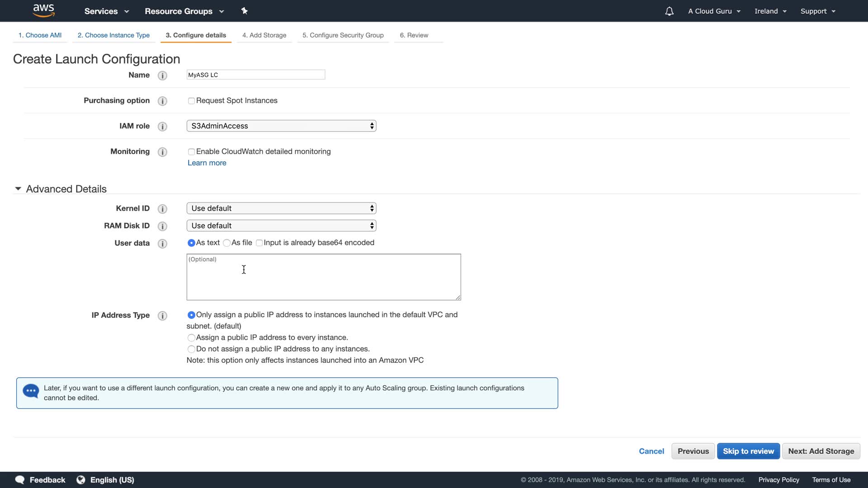Click into the User data text area

pos(323,277)
